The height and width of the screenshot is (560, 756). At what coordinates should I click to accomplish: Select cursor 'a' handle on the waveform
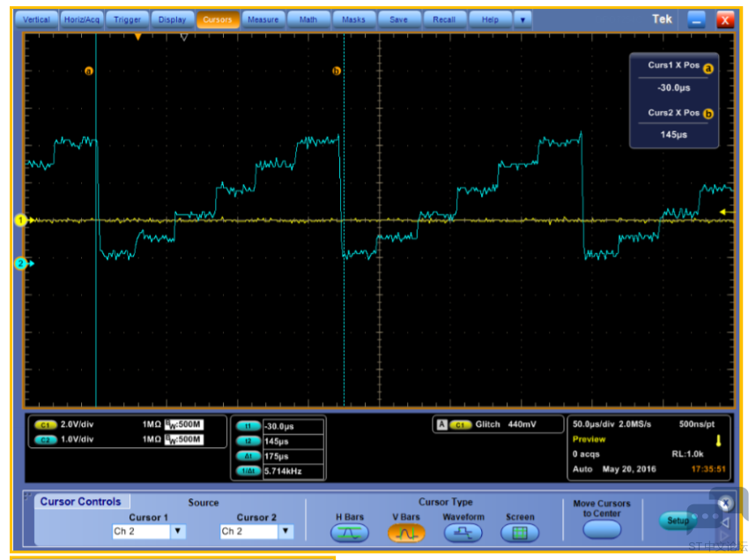click(89, 71)
